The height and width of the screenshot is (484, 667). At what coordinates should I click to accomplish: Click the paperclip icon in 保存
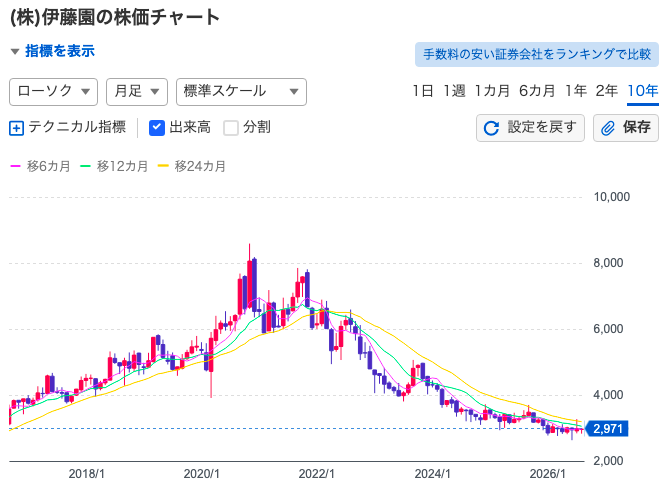(608, 128)
